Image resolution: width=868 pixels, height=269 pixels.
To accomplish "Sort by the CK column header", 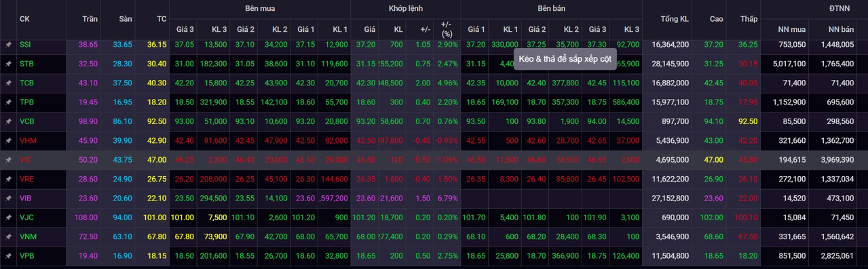I will pyautogui.click(x=24, y=19).
